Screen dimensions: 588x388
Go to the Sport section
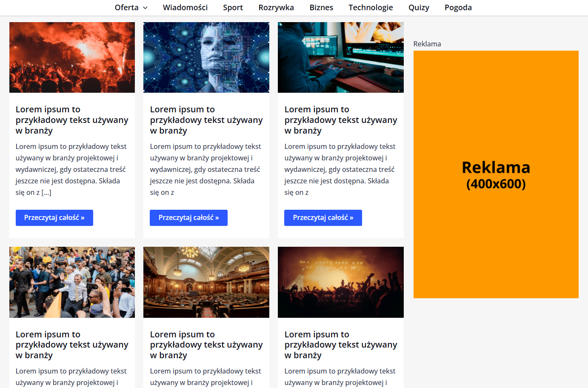(x=233, y=8)
